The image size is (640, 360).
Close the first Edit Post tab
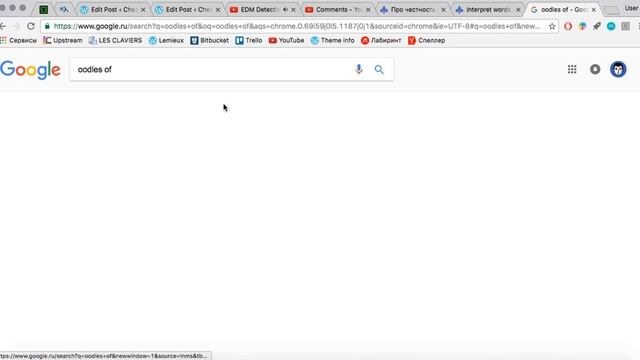pyautogui.click(x=143, y=9)
